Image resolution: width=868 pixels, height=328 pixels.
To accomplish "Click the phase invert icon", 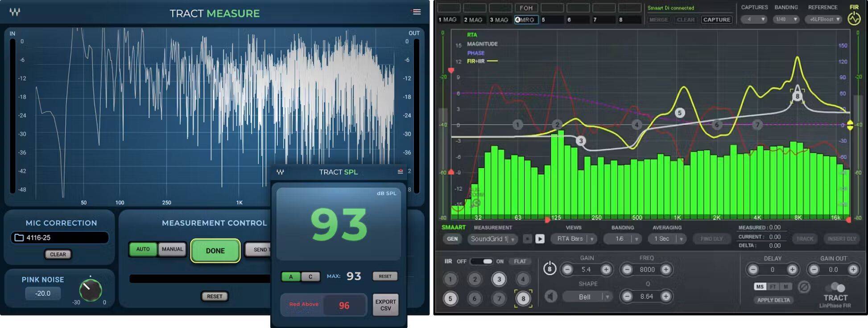I will coord(804,287).
